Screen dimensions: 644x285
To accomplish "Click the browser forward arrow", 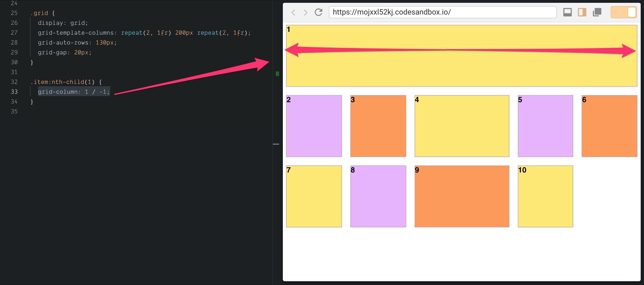I will 305,12.
